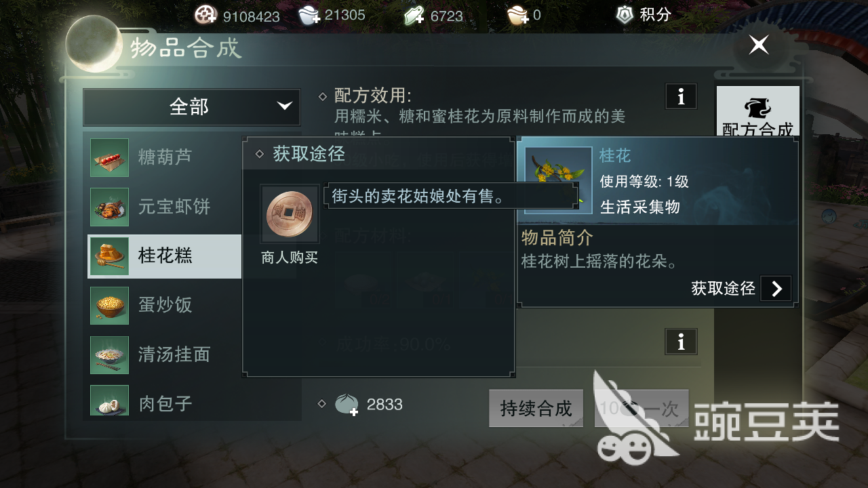The width and height of the screenshot is (868, 488).
Task: Click the 持续合成 button
Action: (536, 409)
